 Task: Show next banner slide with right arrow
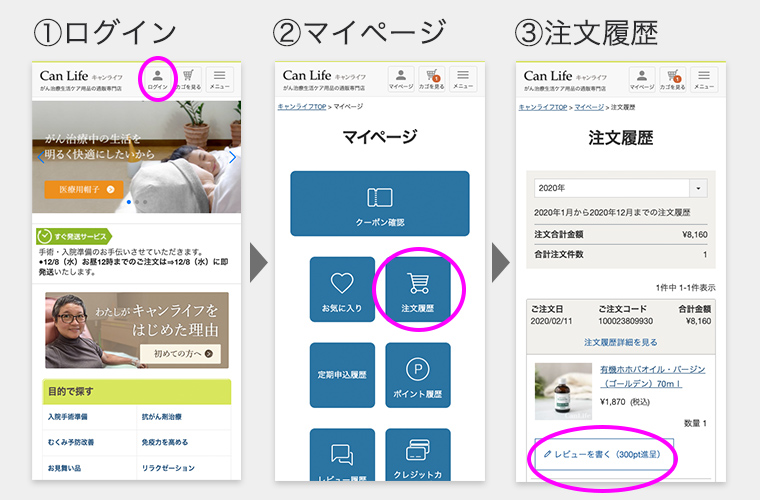click(232, 157)
